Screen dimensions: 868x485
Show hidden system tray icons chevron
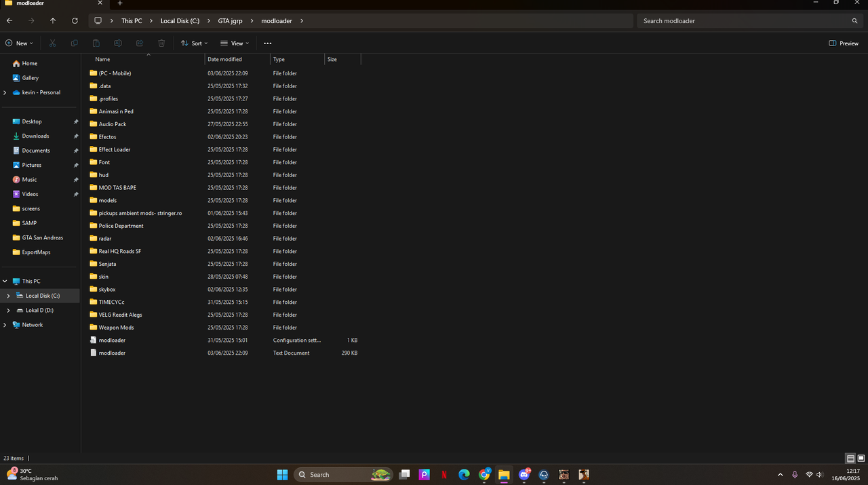(780, 475)
